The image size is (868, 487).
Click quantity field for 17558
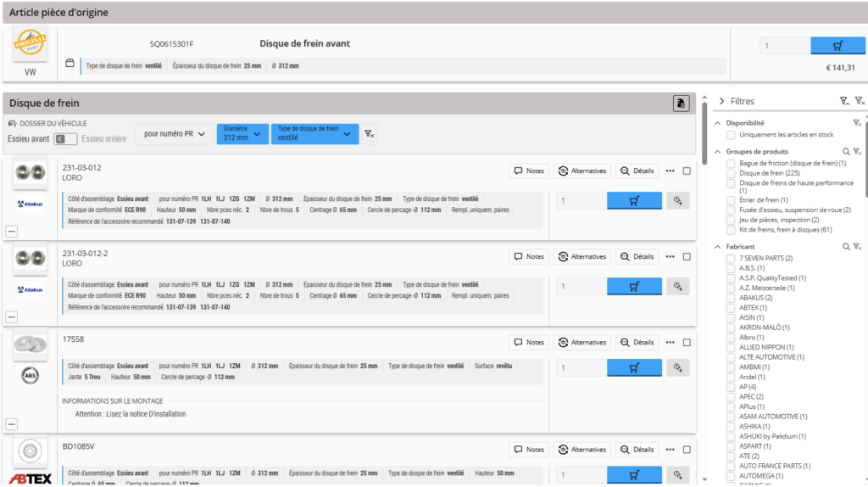pos(581,368)
